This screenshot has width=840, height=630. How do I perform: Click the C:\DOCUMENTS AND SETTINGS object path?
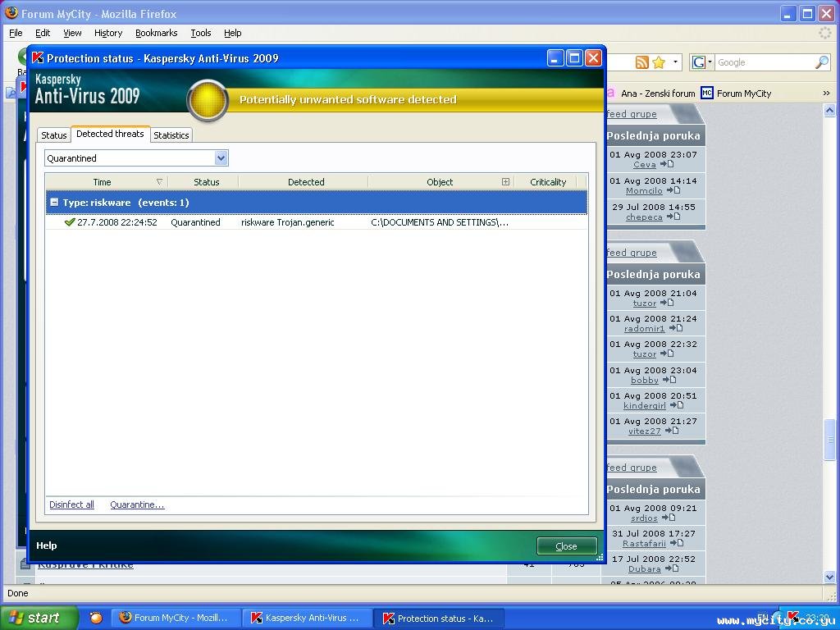(x=440, y=222)
